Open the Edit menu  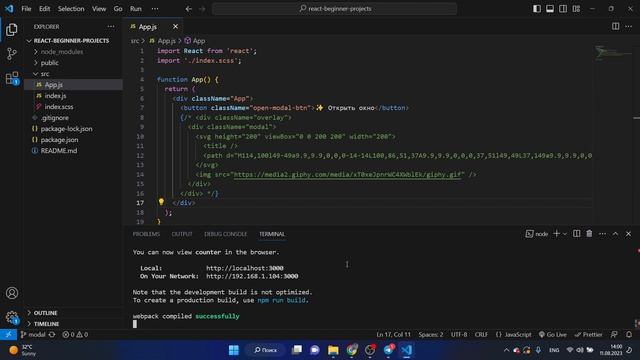44,9
